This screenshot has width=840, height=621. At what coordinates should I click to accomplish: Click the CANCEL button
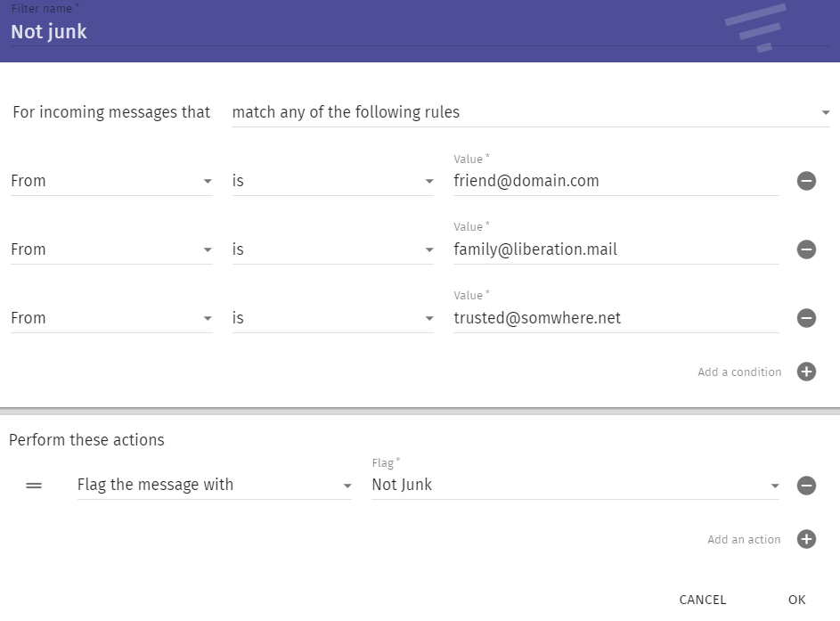(702, 601)
